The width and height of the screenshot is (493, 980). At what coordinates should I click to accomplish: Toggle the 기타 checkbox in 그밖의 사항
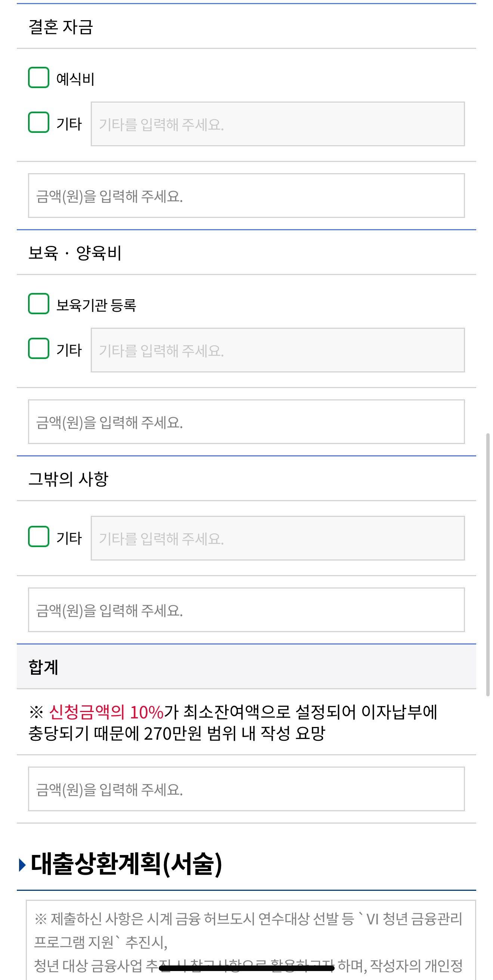[38, 537]
